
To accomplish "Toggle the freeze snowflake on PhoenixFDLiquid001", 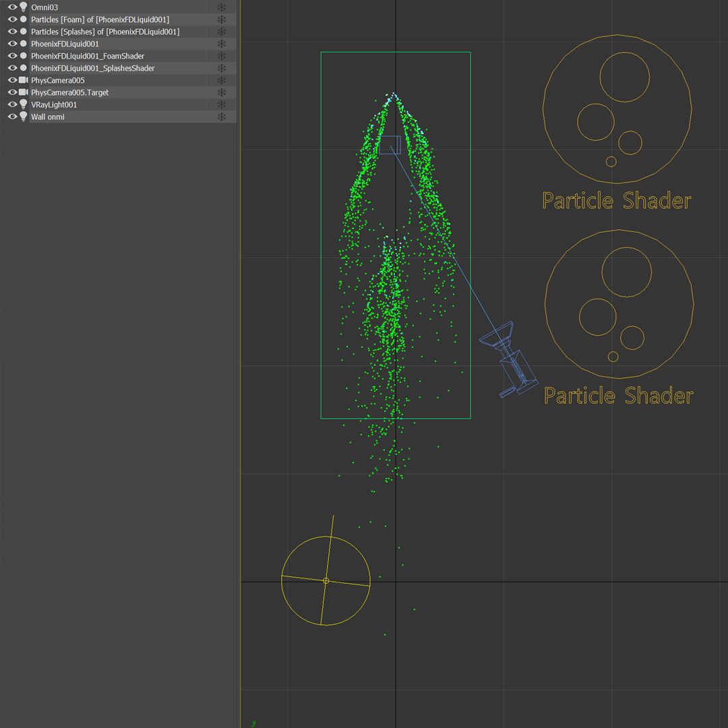I will coord(221,43).
